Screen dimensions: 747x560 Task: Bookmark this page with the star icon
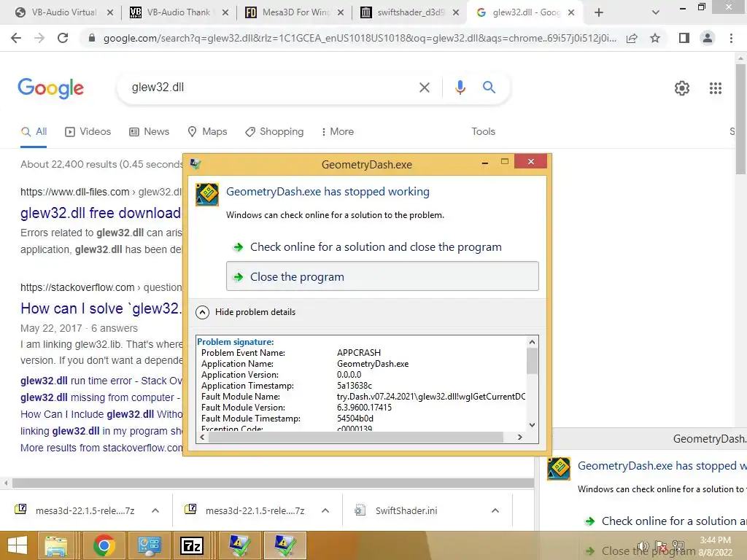655,38
